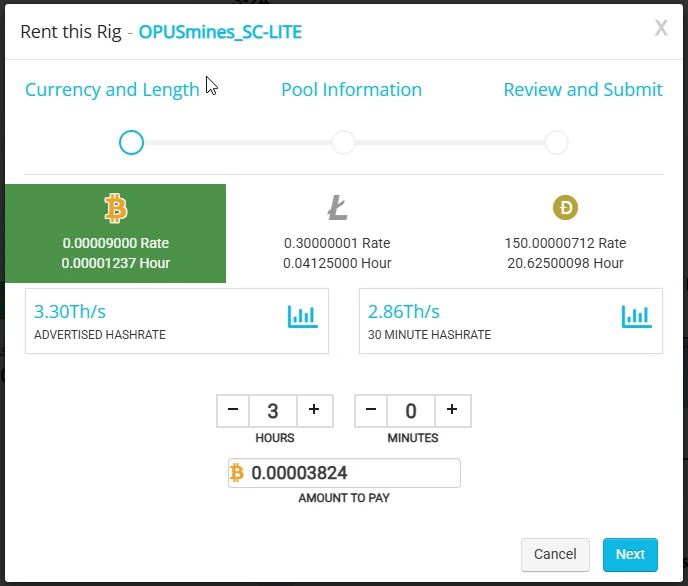Click the 0.04125000 Hour Litecoin text
This screenshot has height=586, width=688.
[x=337, y=263]
